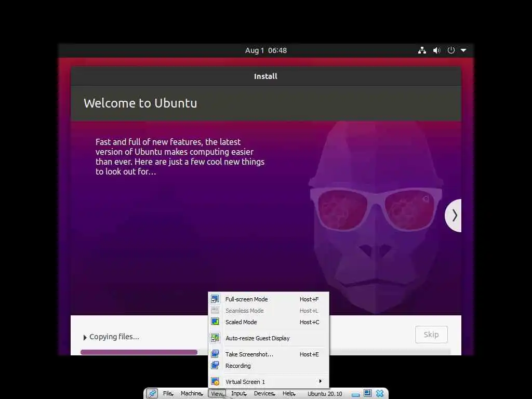Click the power icon in the top bar

point(451,50)
